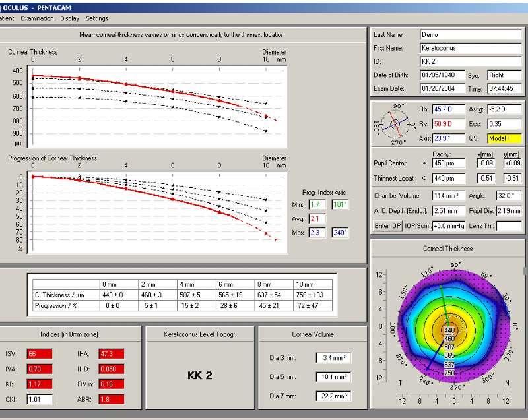This screenshot has width=528, height=420.
Task: Click the Axis field showing 23.9°
Action: click(448, 138)
